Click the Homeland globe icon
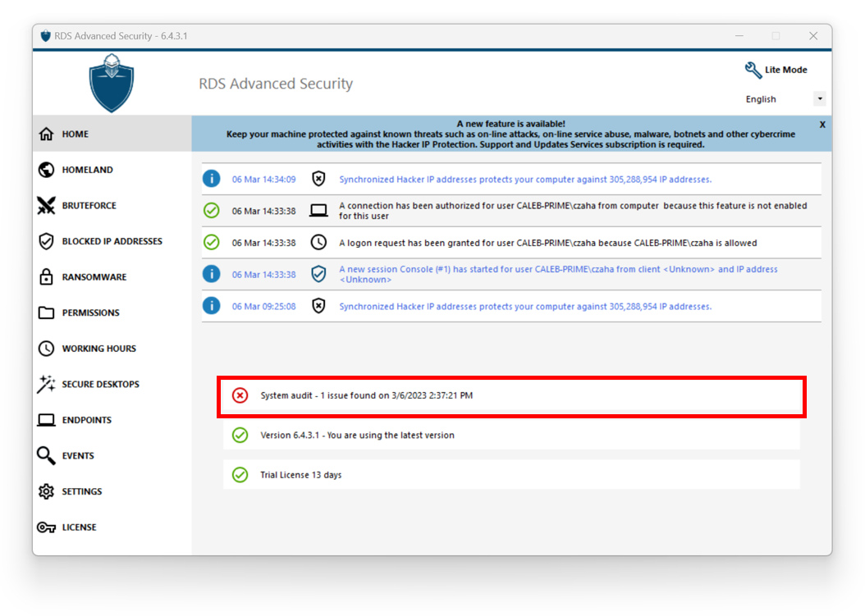This screenshot has height=616, width=865. click(46, 170)
